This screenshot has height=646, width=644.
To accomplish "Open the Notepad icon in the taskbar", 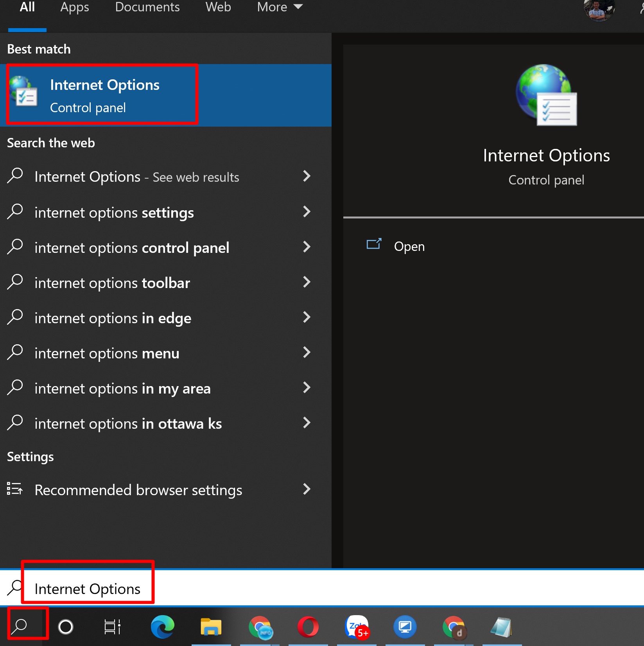I will coord(501,627).
